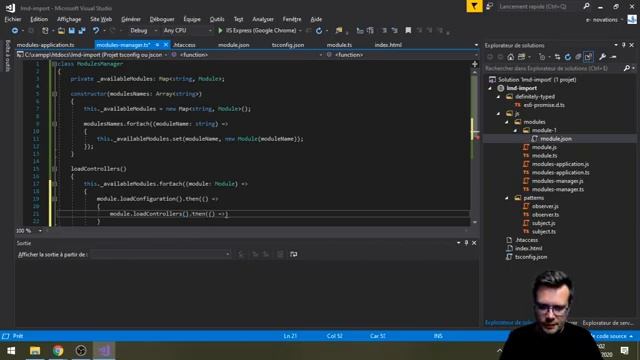Screen dimensions: 640x360
Task: Click the bookmark flag toolbar icon
Action: (408, 31)
